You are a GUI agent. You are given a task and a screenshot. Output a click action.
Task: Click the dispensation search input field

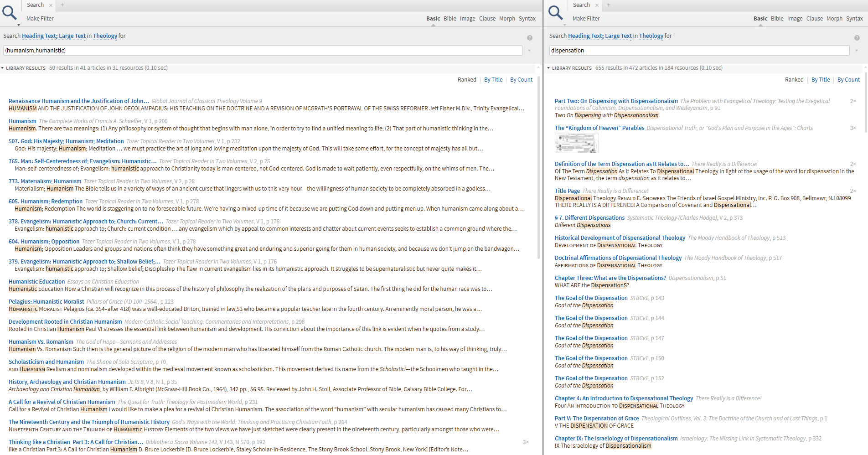click(699, 51)
